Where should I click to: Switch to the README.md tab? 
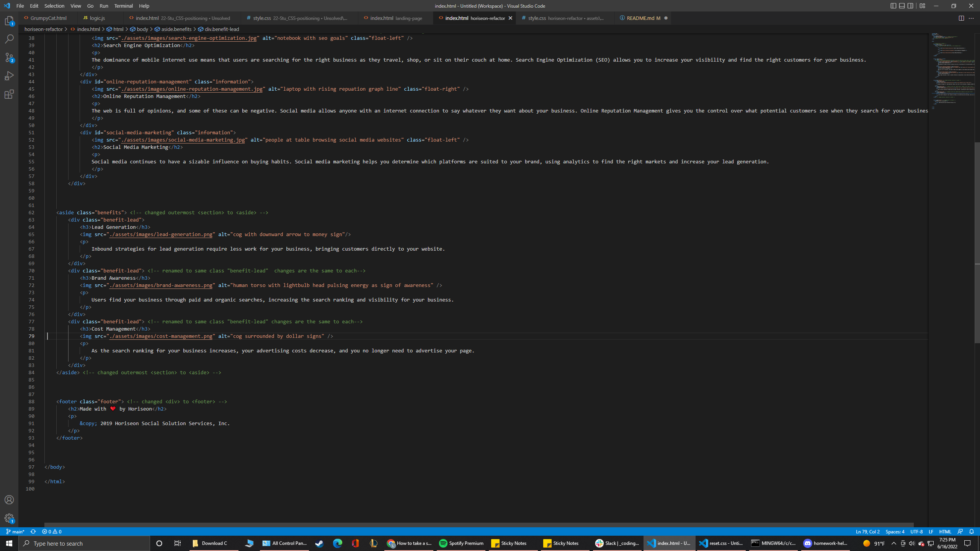point(643,18)
